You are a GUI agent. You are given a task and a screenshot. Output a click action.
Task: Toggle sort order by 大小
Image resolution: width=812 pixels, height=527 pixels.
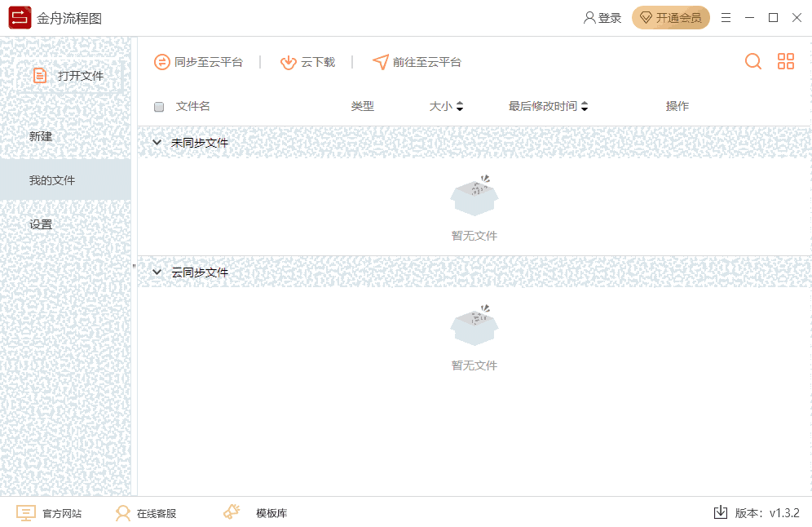tap(461, 106)
